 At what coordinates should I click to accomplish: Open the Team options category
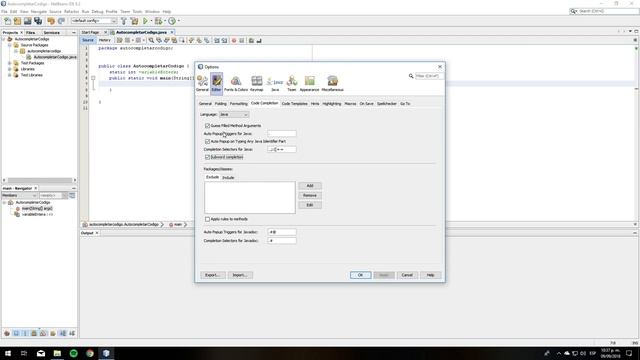(x=291, y=83)
